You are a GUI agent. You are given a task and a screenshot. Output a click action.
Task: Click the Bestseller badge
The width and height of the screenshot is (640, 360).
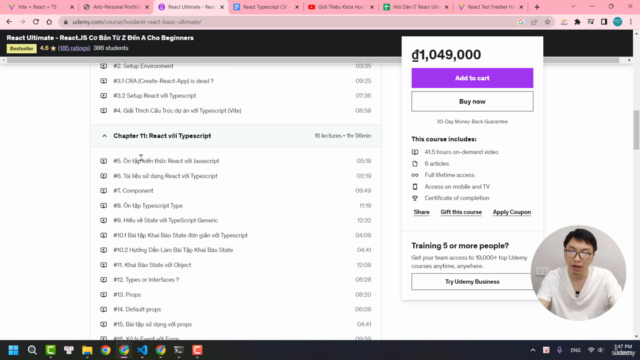21,49
